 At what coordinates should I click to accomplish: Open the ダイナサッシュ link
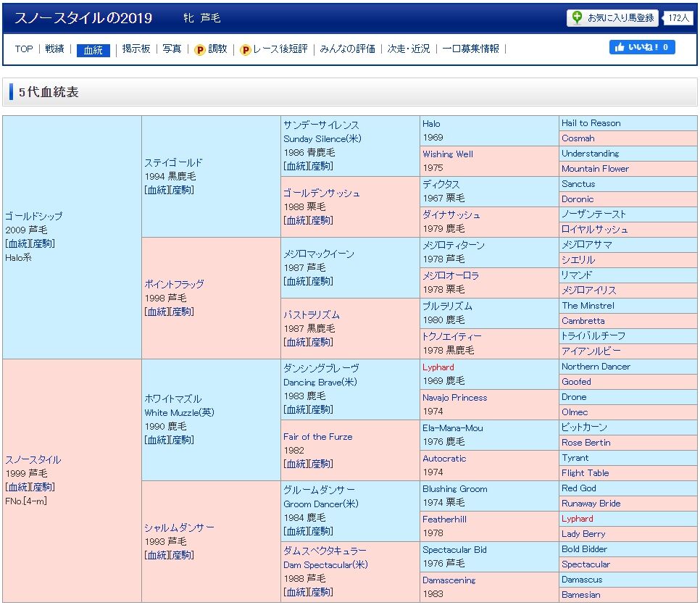point(451,214)
